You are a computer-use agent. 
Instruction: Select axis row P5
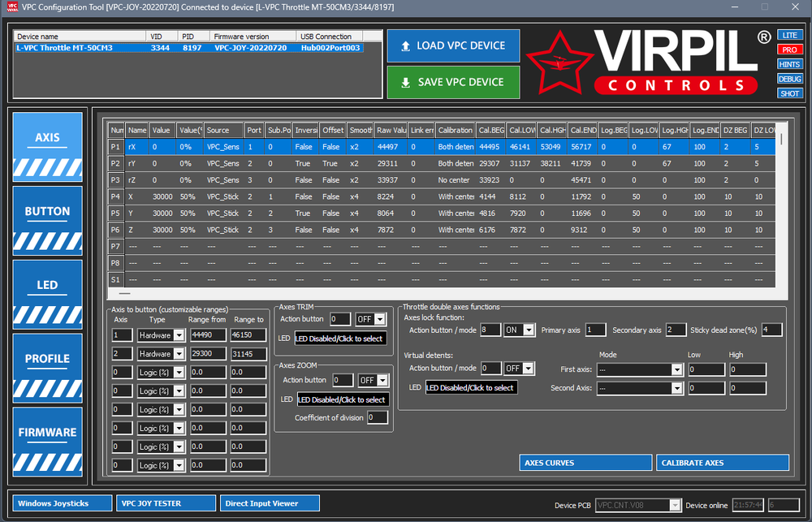(x=441, y=214)
